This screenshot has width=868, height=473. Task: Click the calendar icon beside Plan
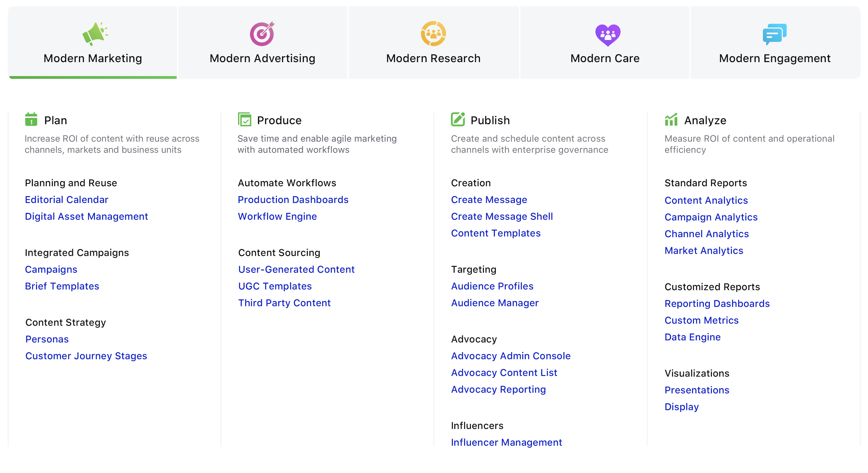coord(31,120)
